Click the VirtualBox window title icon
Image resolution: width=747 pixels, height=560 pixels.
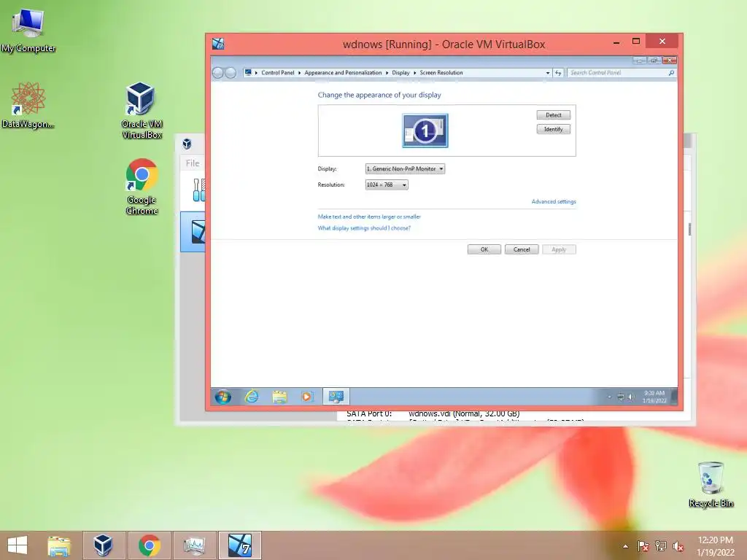[218, 44]
